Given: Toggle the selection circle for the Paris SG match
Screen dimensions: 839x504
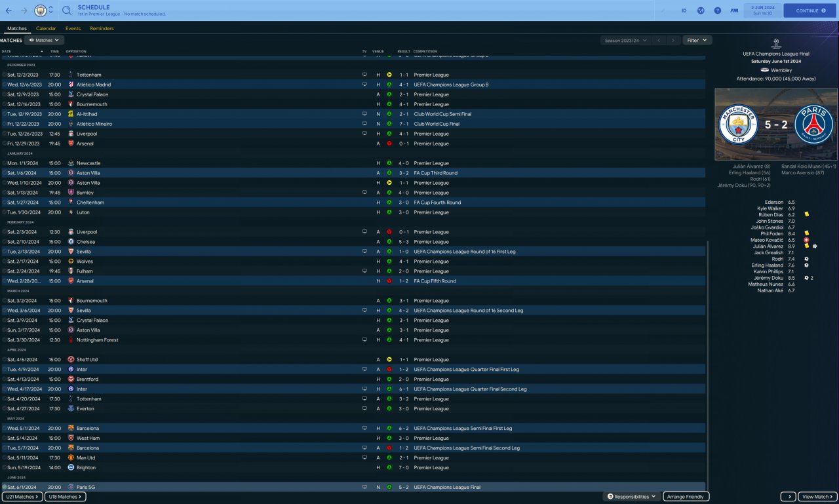Looking at the screenshot, I should point(5,488).
